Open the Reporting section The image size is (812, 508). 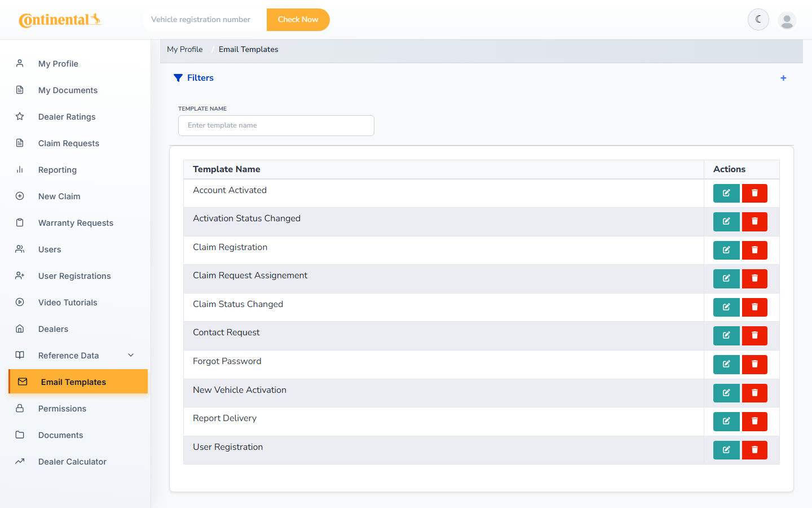click(76, 170)
